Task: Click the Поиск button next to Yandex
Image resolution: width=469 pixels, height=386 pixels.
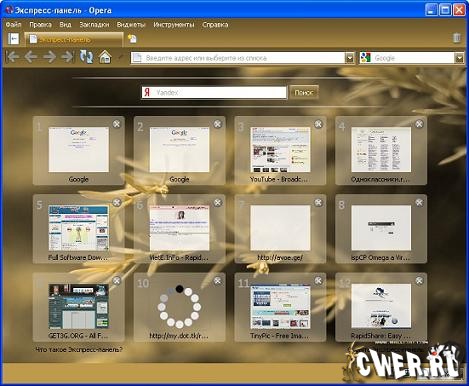Action: 304,92
